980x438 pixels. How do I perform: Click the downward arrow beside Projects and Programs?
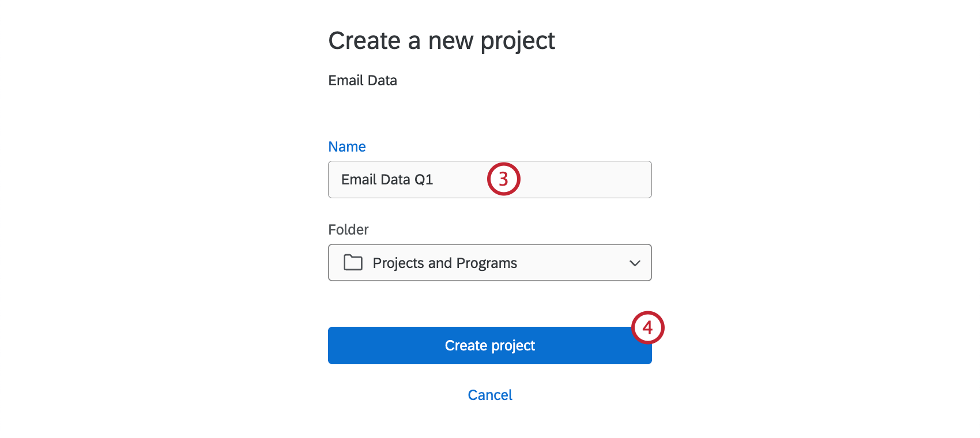635,263
